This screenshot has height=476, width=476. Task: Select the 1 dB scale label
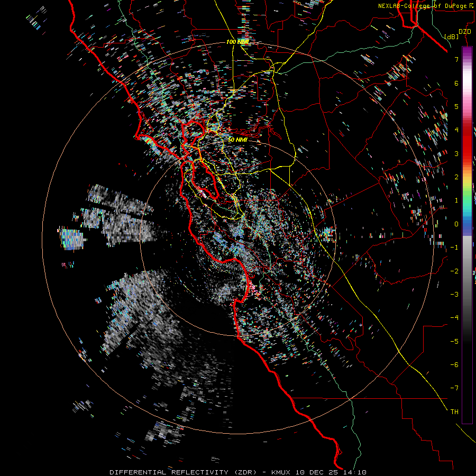pyautogui.click(x=456, y=200)
